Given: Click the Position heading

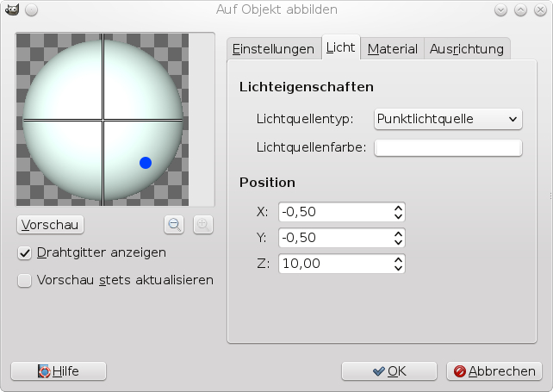Looking at the screenshot, I should 267,183.
